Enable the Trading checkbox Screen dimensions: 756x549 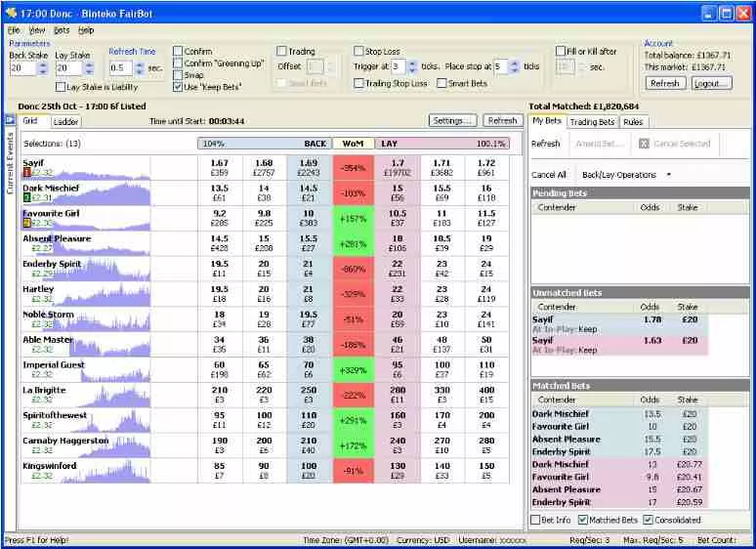pos(281,51)
